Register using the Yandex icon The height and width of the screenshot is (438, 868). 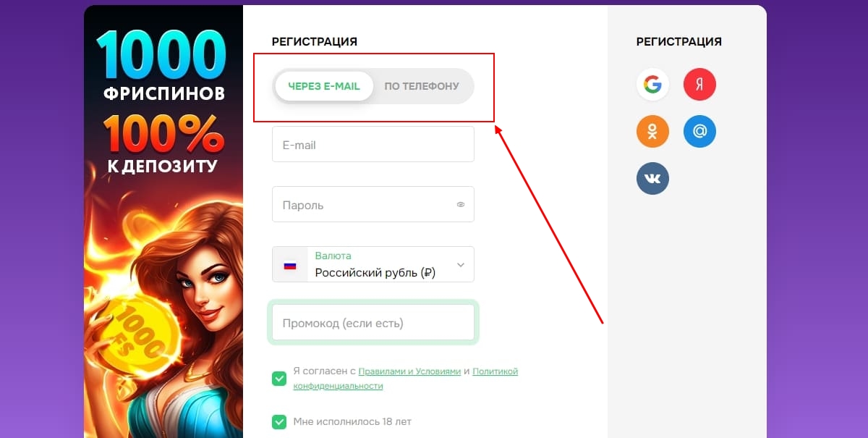pos(699,85)
